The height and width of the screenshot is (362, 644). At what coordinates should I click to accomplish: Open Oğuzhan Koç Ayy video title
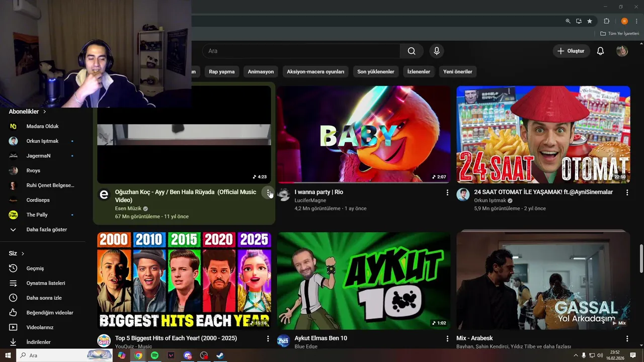186,196
